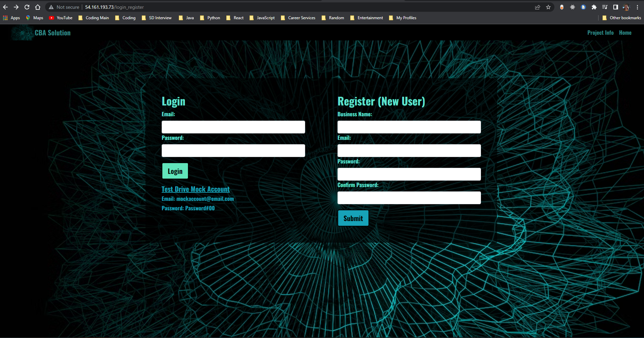The width and height of the screenshot is (644, 338).
Task: Open the My Profiles bookmark folder
Action: [402, 18]
